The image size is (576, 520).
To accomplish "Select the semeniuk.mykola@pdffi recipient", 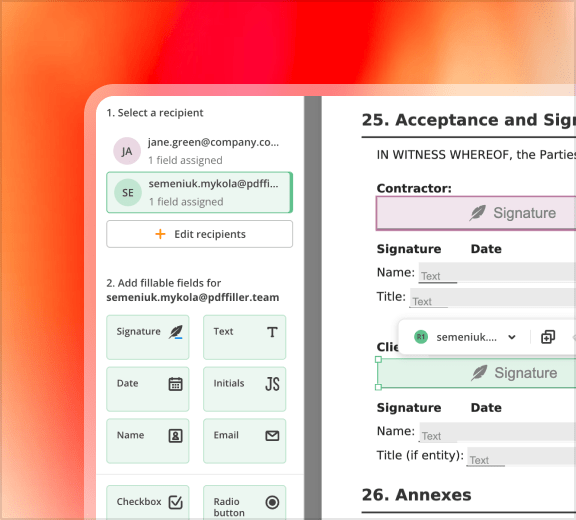I will (x=199, y=192).
